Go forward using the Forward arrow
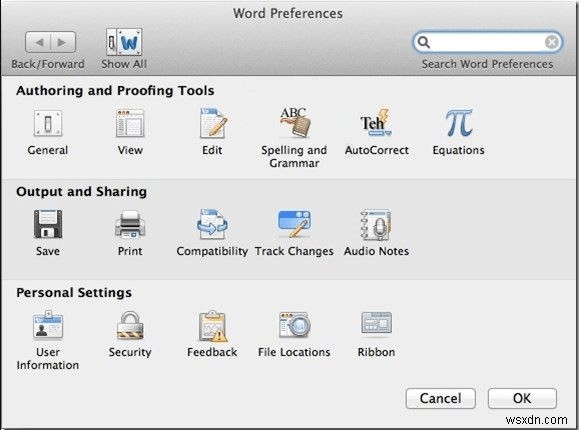The width and height of the screenshot is (579, 430). click(x=63, y=42)
